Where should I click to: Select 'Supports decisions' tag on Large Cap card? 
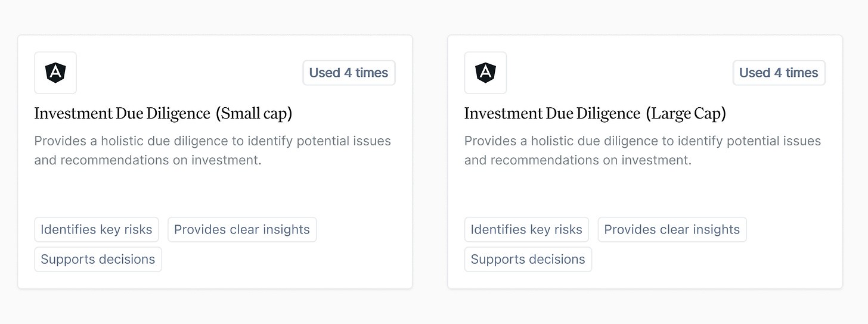click(x=528, y=259)
